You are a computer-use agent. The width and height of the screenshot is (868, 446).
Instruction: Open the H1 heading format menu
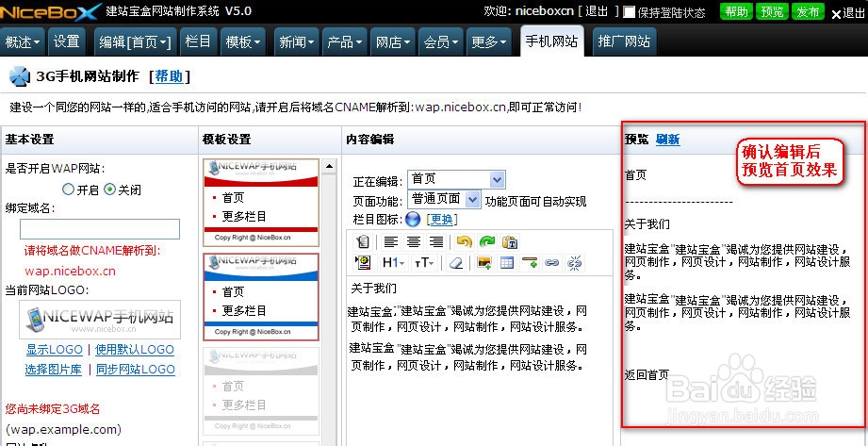(x=394, y=263)
